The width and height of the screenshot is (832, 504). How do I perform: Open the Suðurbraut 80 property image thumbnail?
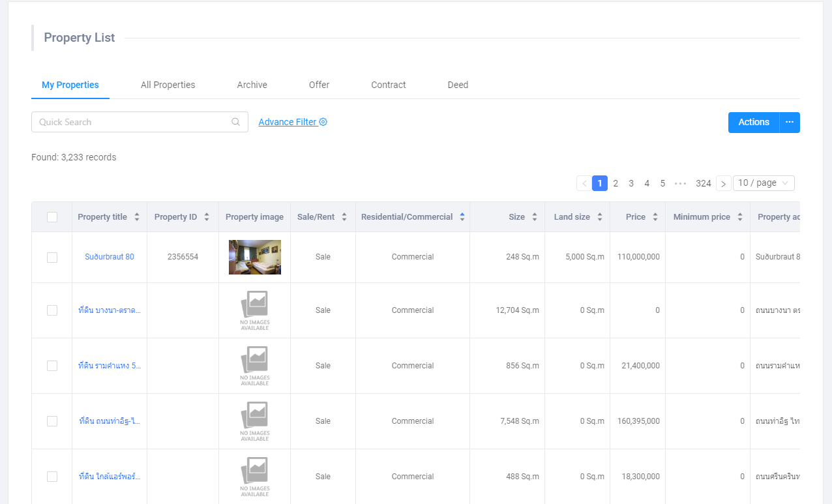(x=254, y=257)
